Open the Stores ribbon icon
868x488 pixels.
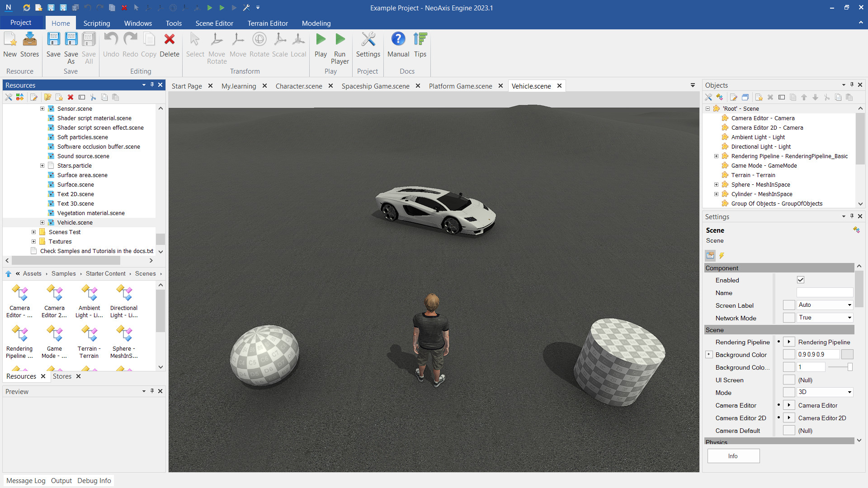pos(29,40)
